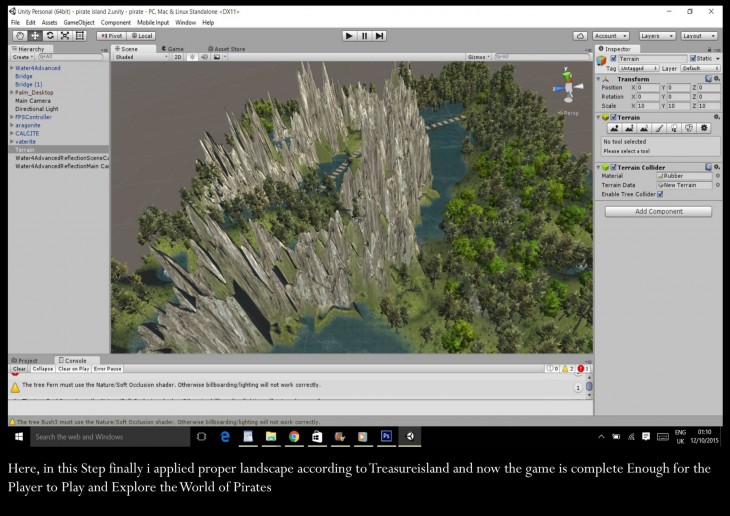Choose the Paint Texture brush terrain tool
The image size is (730, 516).
point(660,128)
